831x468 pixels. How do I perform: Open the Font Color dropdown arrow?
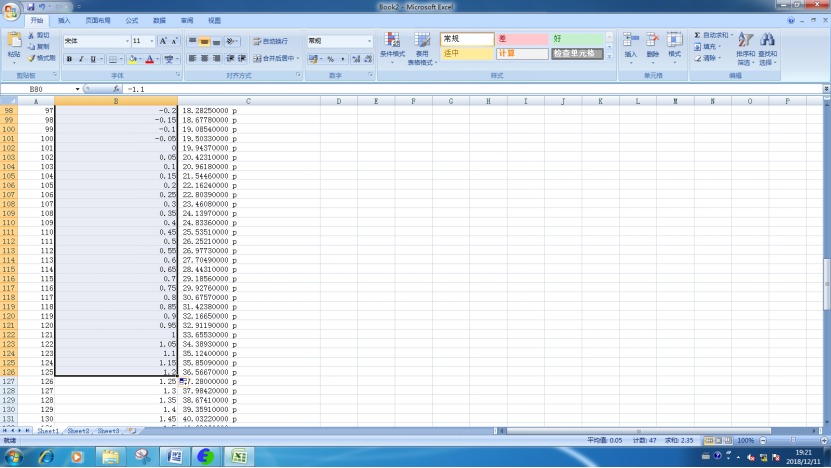point(157,59)
